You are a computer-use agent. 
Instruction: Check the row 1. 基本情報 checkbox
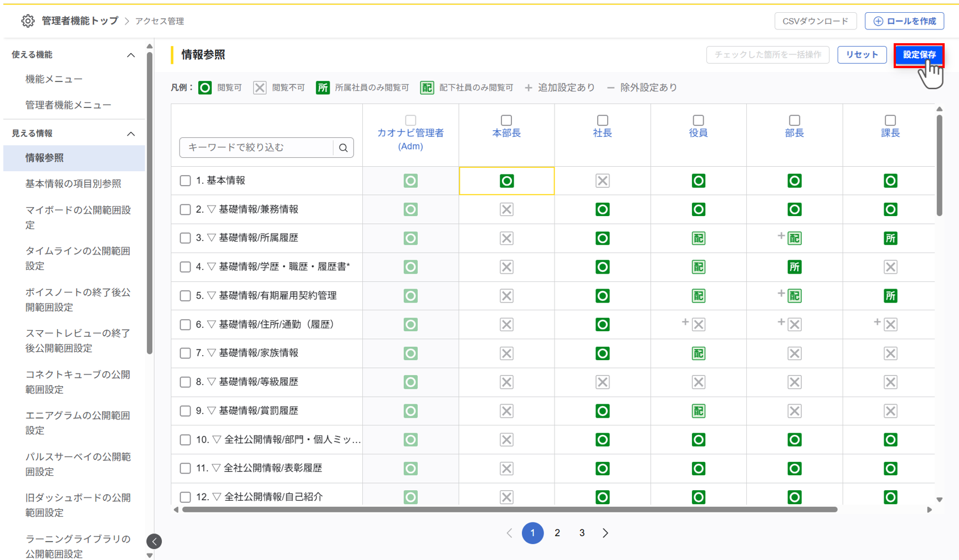[185, 181]
